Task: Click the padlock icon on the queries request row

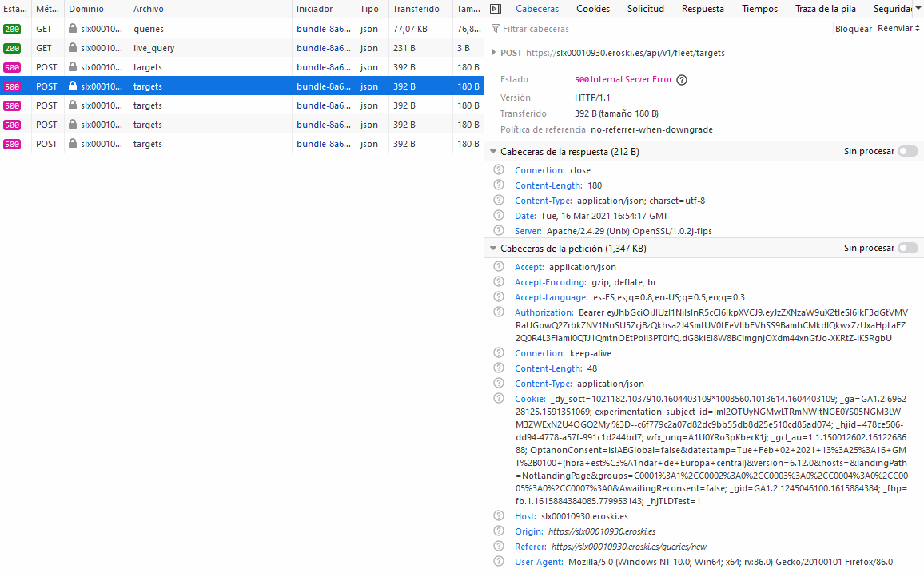Action: click(71, 28)
